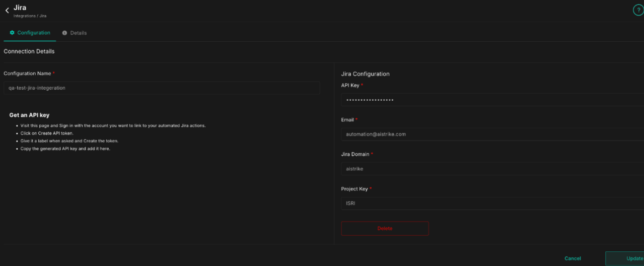
Task: Open the help question mark icon
Action: tap(638, 10)
